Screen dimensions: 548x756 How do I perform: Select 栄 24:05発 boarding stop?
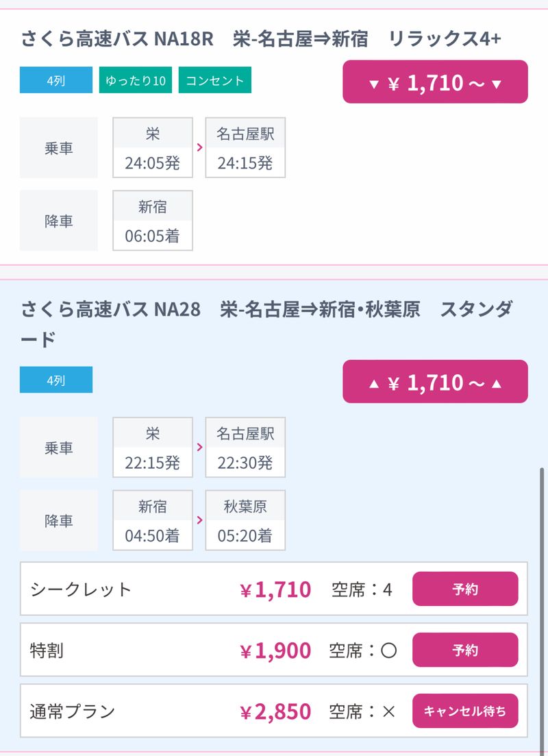(152, 148)
